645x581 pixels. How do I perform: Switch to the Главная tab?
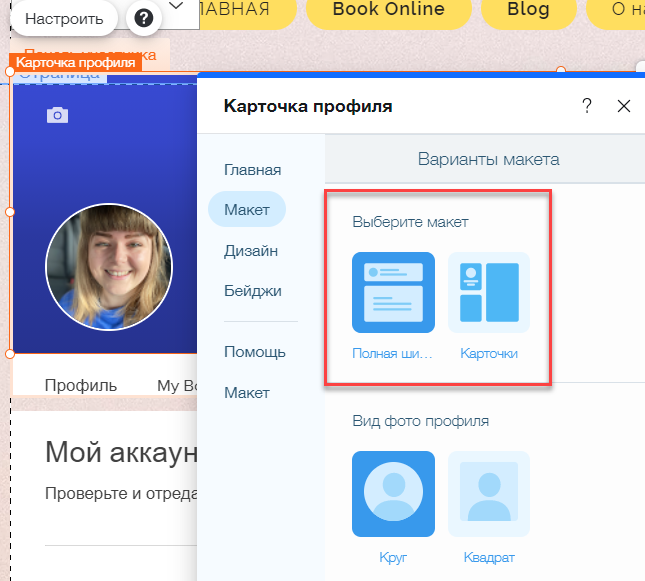click(253, 170)
